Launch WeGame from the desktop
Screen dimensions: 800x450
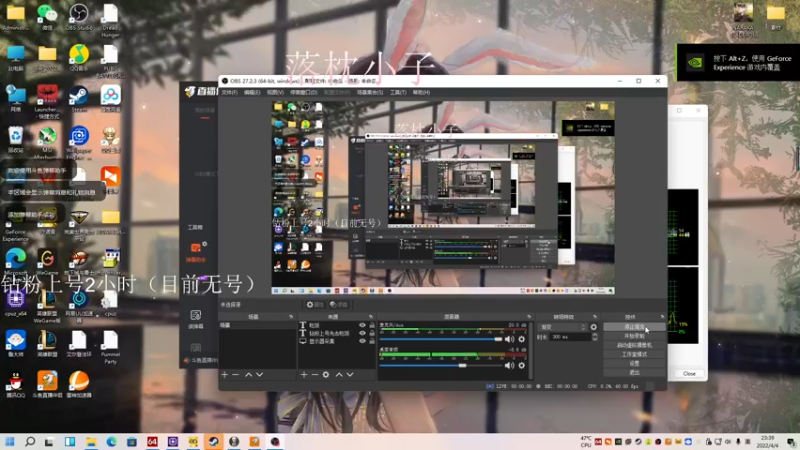(47, 262)
